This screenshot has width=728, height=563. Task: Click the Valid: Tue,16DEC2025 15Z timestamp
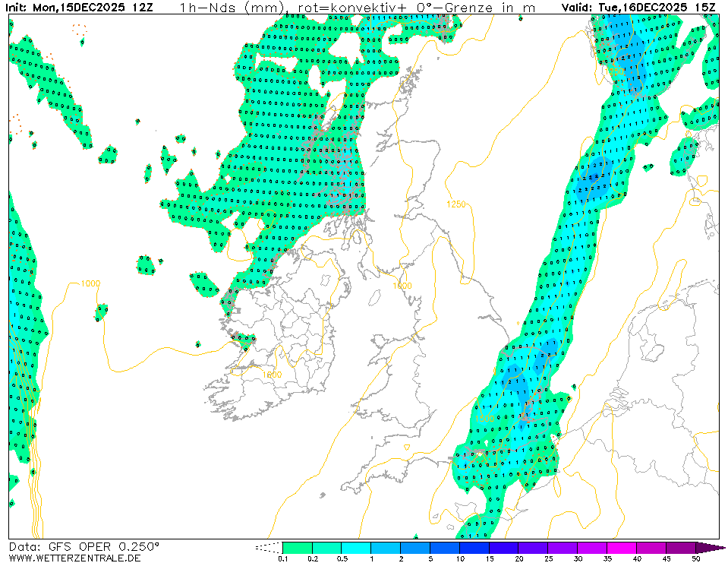[x=640, y=8]
